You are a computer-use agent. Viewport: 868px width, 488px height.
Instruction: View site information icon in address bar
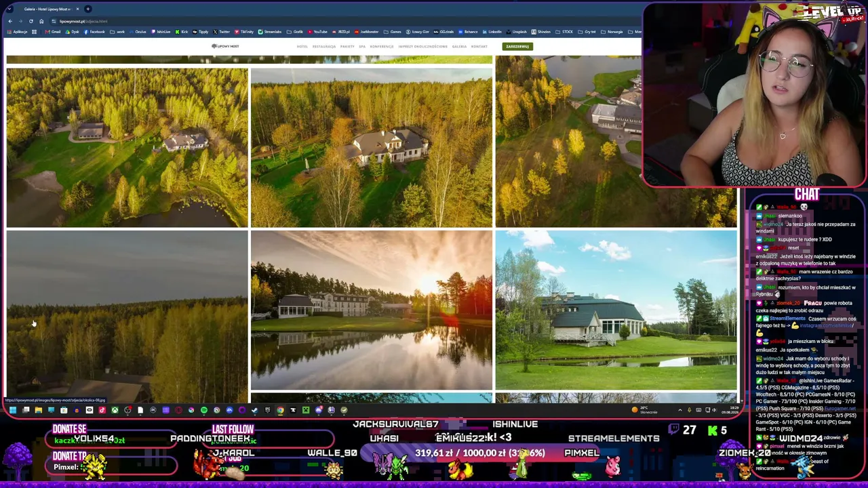click(54, 21)
